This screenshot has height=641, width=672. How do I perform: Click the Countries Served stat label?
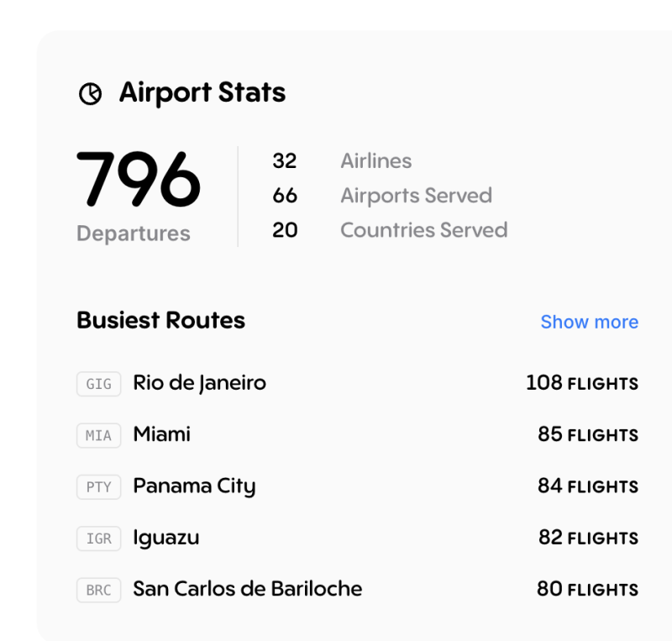(x=423, y=230)
